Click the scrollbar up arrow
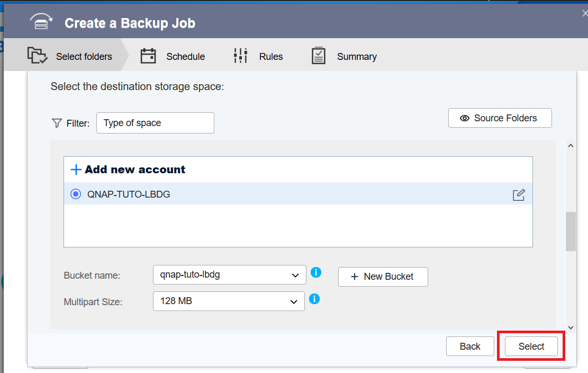 point(571,146)
